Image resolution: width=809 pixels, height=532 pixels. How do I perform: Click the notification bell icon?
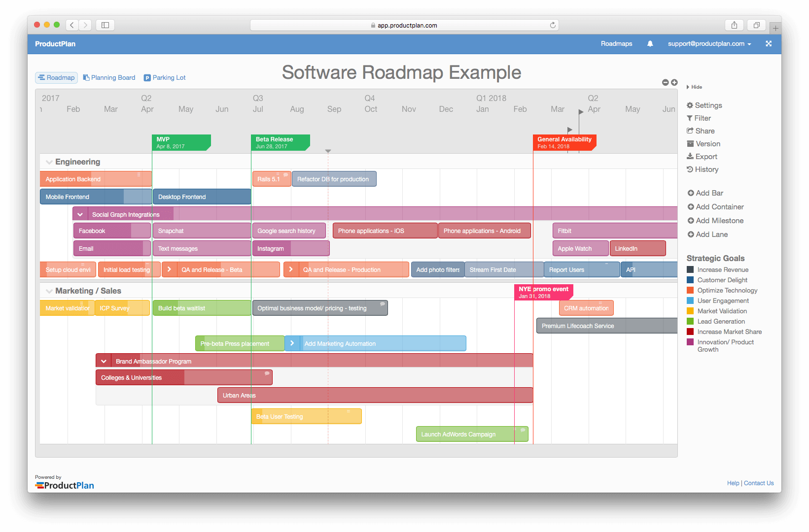point(650,43)
